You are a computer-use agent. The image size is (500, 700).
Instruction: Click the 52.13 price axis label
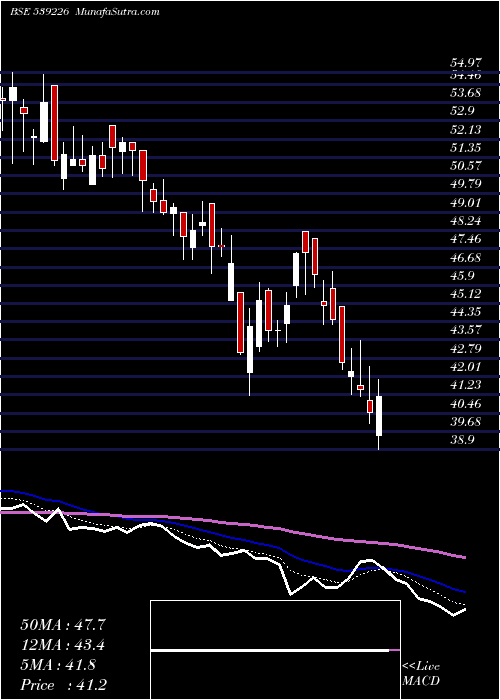466,129
